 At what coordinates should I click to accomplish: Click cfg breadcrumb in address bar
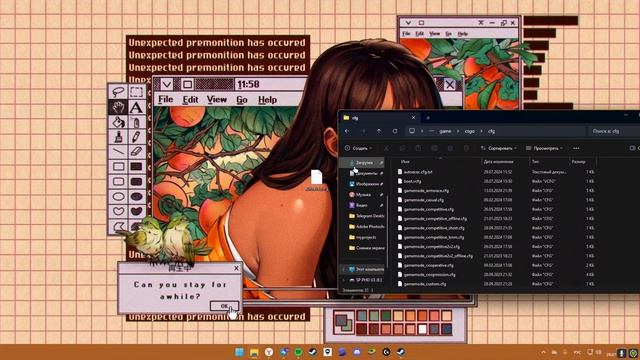[491, 131]
